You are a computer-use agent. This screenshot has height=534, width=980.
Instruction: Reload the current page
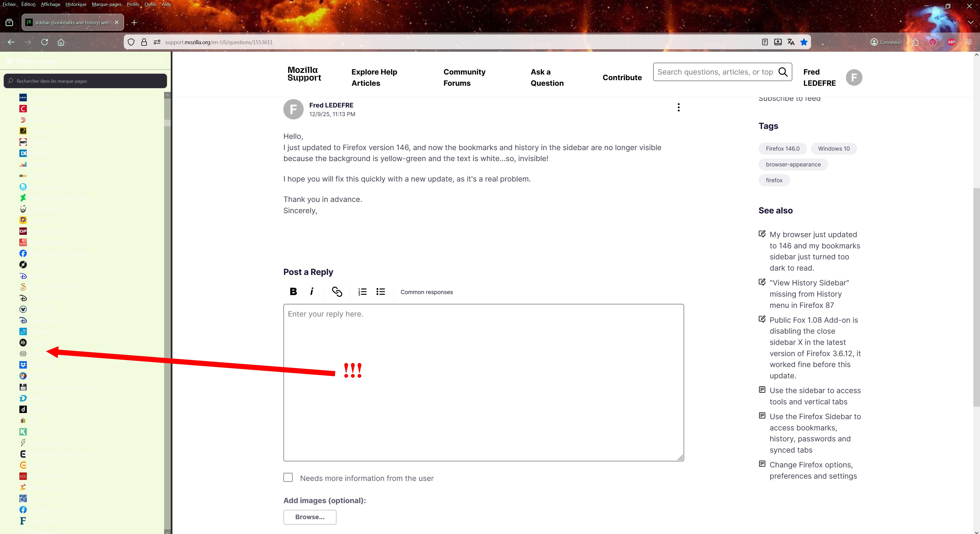click(x=44, y=42)
